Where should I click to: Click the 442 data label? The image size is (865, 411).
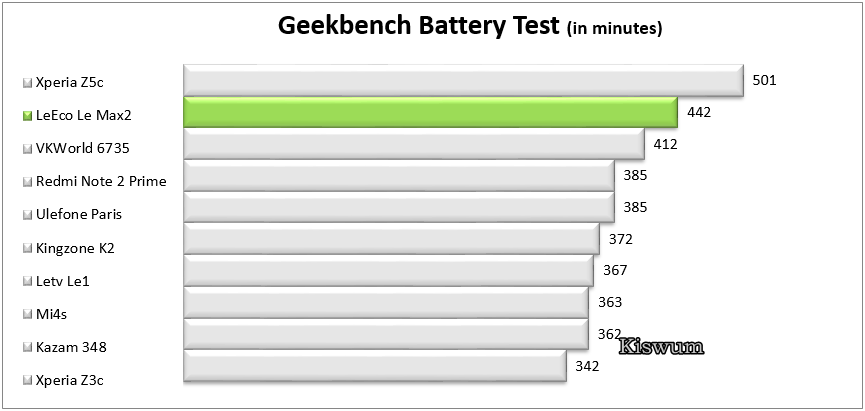click(699, 113)
